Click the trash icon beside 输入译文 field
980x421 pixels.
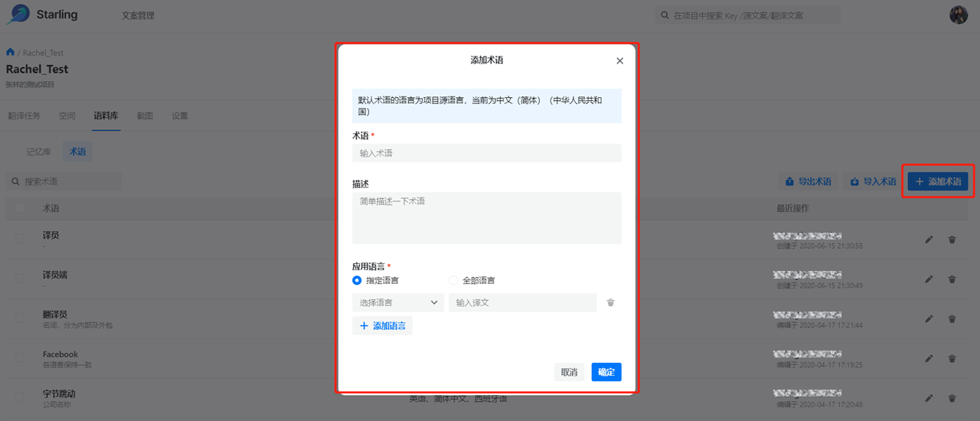[x=610, y=302]
